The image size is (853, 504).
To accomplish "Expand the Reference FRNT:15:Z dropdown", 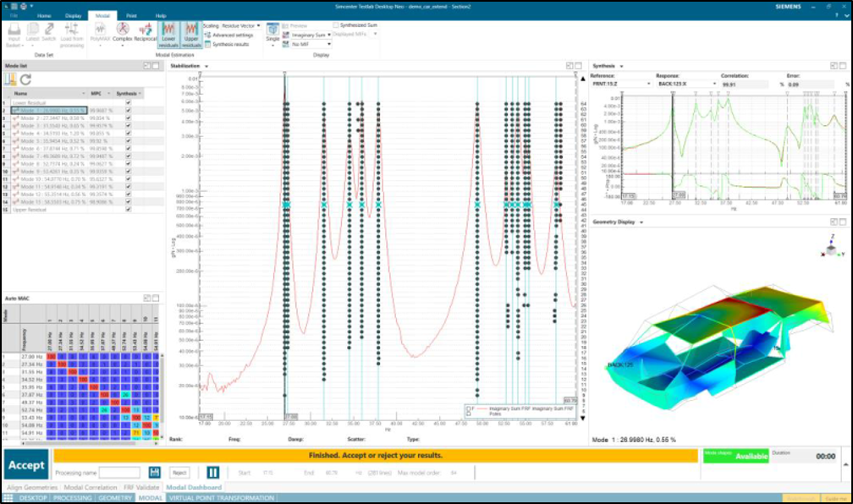I will pyautogui.click(x=648, y=85).
